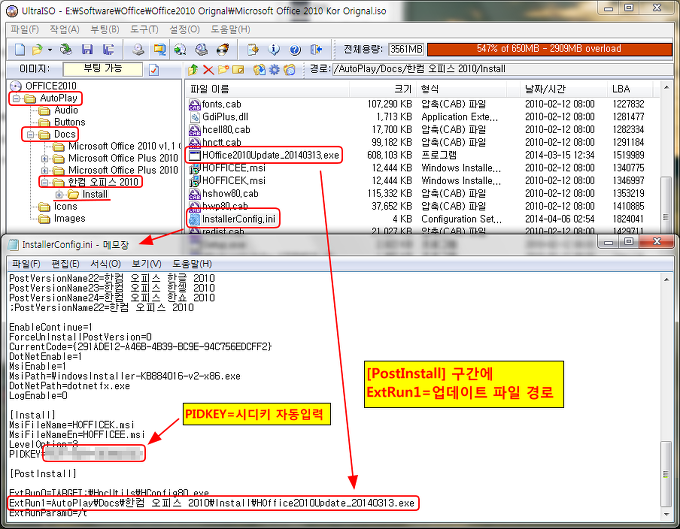Click the New image toolbar icon
Screen dimensions: 680x529
[x=20, y=49]
